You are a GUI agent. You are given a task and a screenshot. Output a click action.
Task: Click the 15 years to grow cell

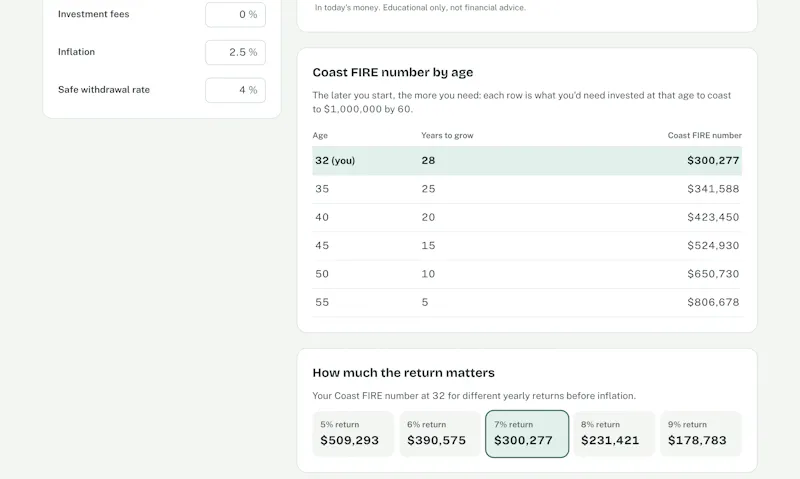coord(428,245)
